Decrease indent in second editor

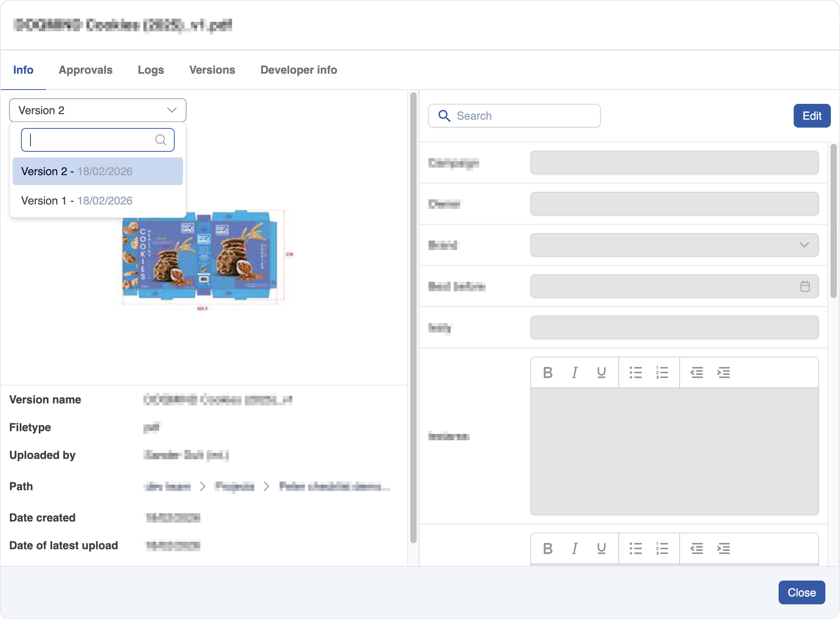tap(697, 548)
